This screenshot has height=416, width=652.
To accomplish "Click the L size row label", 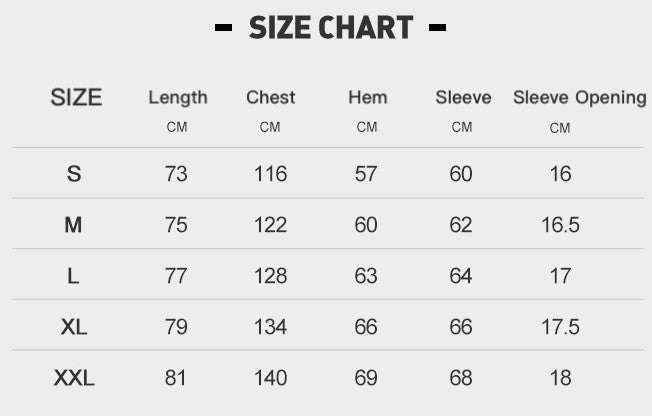I will 74,276.
